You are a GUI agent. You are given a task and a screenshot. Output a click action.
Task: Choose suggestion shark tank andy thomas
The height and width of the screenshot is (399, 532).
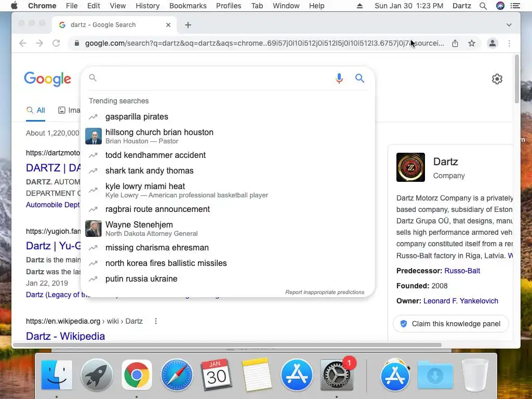pos(228,170)
